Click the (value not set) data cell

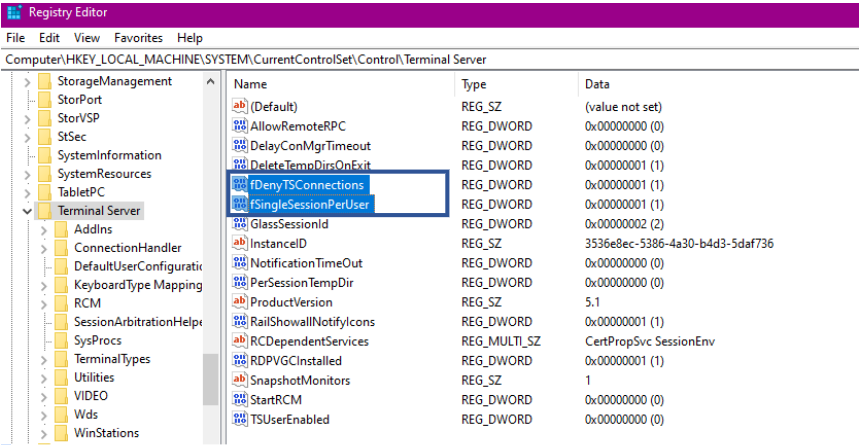click(x=624, y=106)
